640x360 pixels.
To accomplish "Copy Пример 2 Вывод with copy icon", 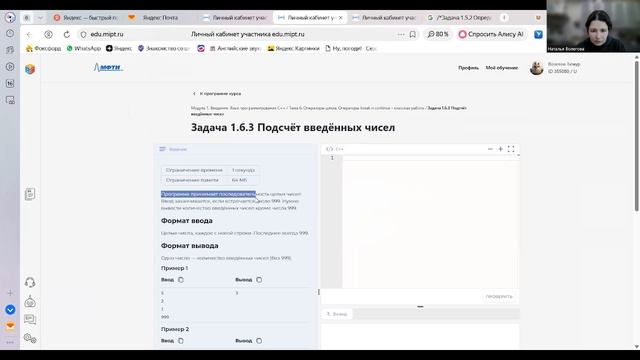I will tap(259, 341).
